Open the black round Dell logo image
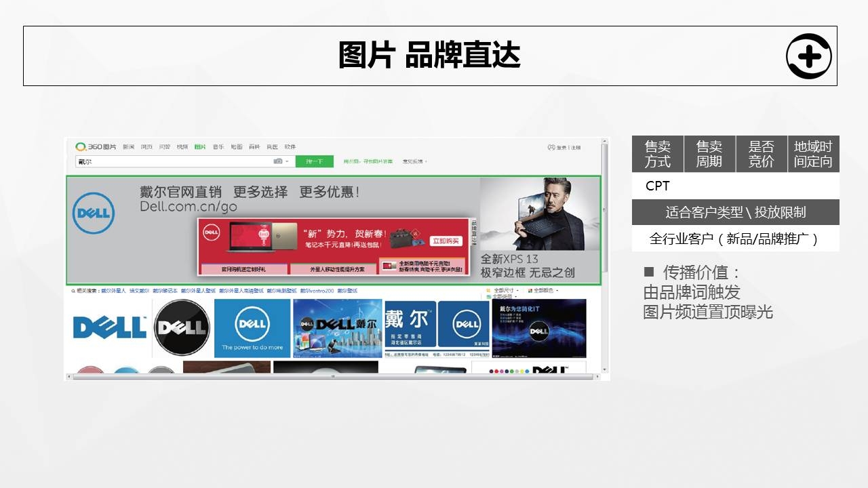 pyautogui.click(x=181, y=327)
